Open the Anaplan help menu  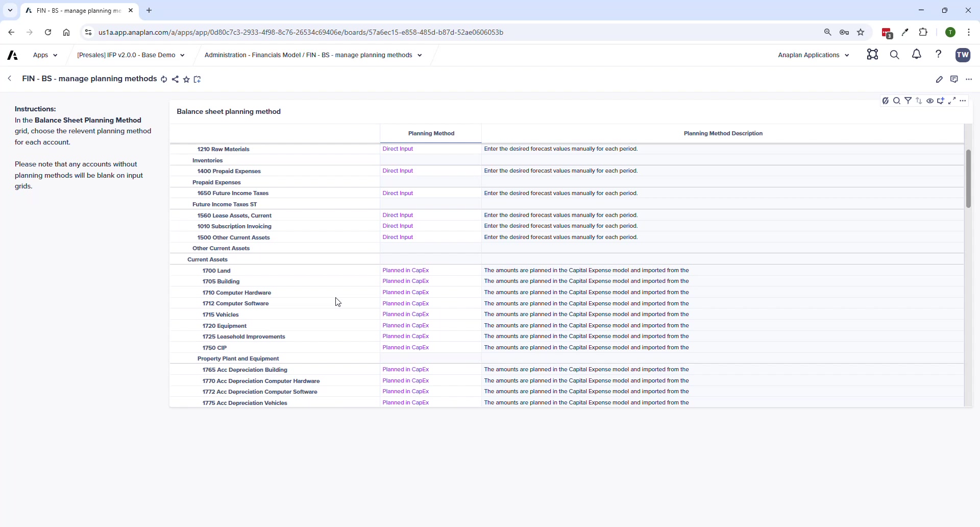point(939,55)
